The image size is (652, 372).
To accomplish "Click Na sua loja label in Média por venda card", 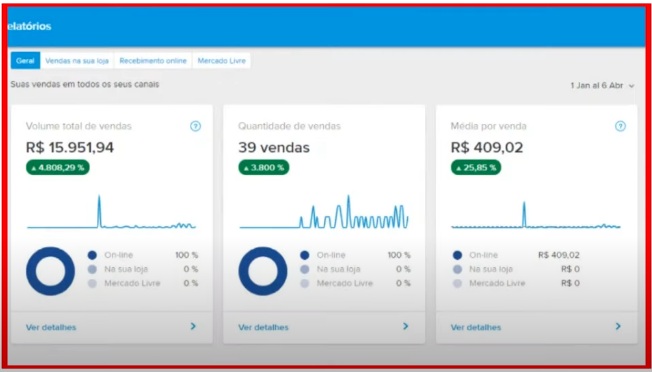I will [x=491, y=269].
